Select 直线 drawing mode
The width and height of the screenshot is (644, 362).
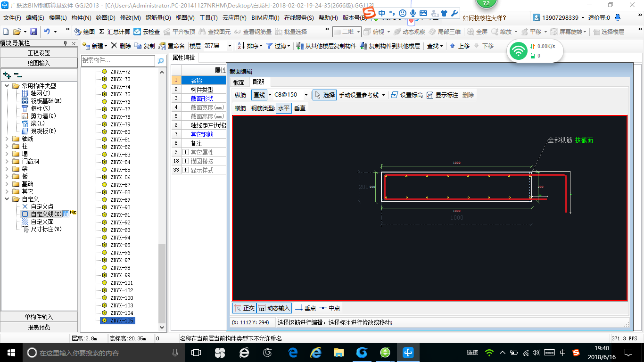pos(259,95)
